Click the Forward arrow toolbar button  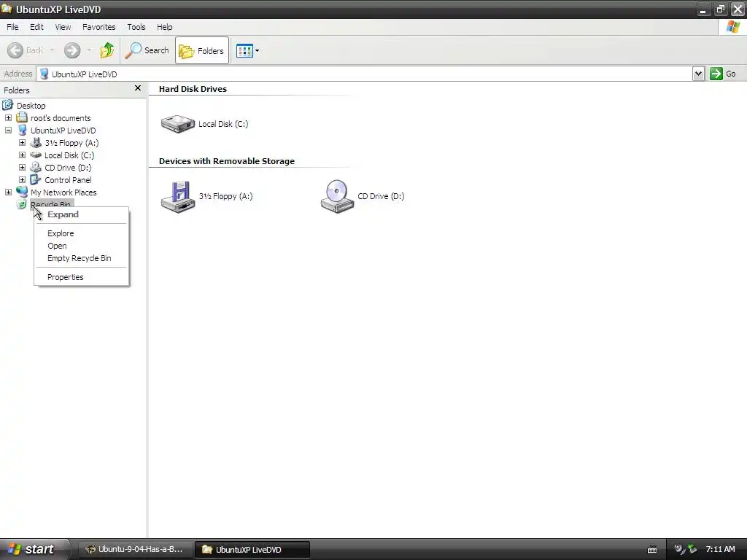[x=72, y=50]
